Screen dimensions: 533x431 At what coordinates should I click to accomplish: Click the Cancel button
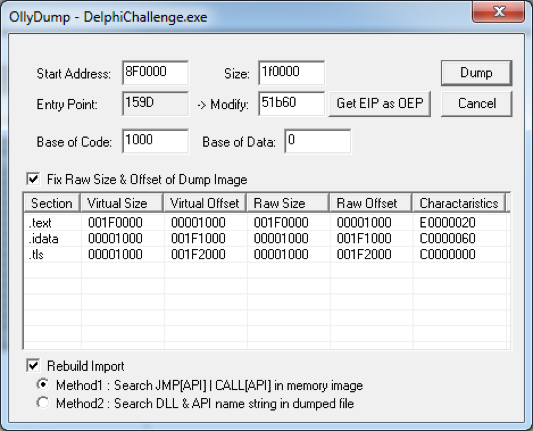[x=476, y=104]
